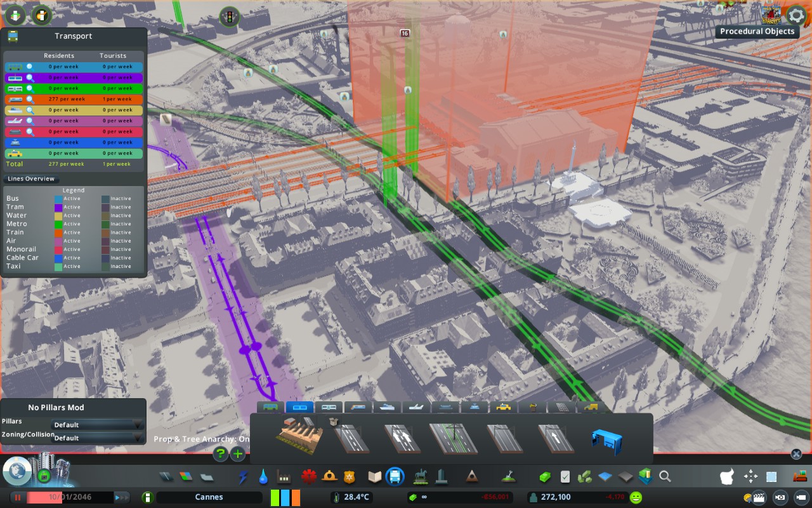Click the city happiness smiley face
The image size is (812, 508).
pyautogui.click(x=636, y=497)
